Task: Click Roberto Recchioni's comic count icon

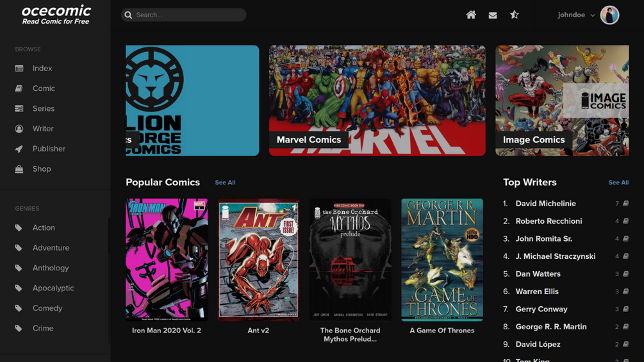Action: point(625,221)
